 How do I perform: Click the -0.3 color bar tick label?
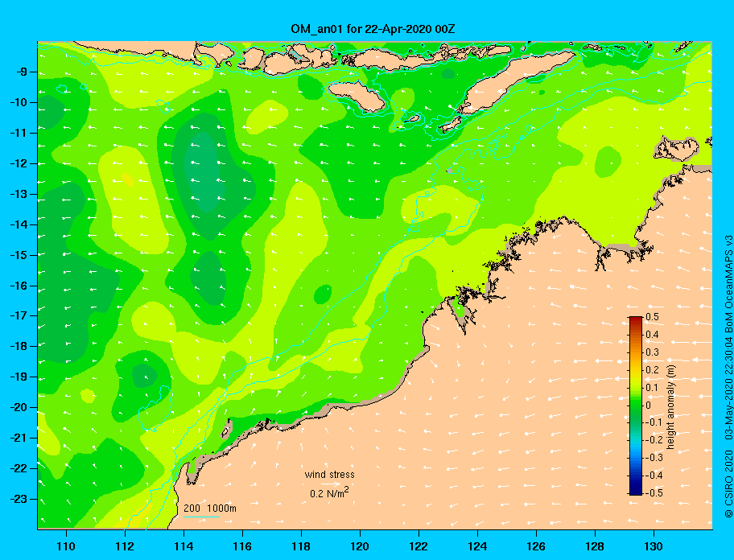[654, 458]
